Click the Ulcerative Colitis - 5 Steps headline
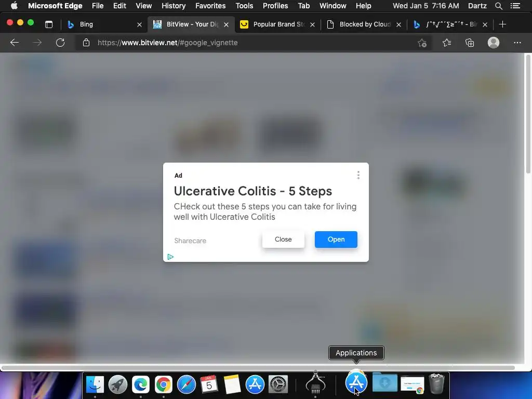 [x=253, y=191]
